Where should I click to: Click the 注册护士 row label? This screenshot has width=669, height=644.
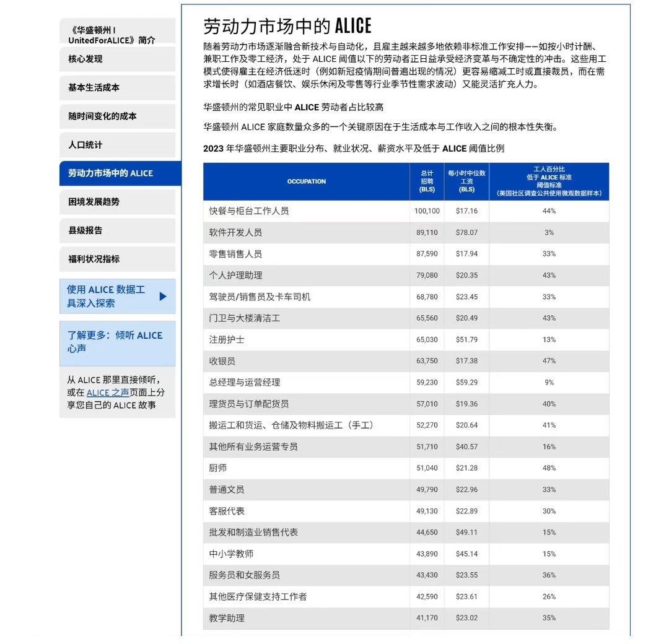click(x=227, y=340)
